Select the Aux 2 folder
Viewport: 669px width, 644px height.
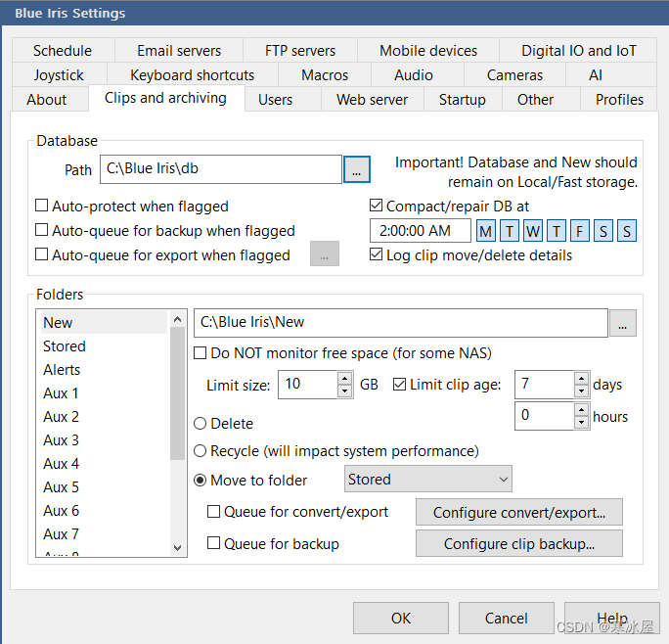[x=104, y=416]
